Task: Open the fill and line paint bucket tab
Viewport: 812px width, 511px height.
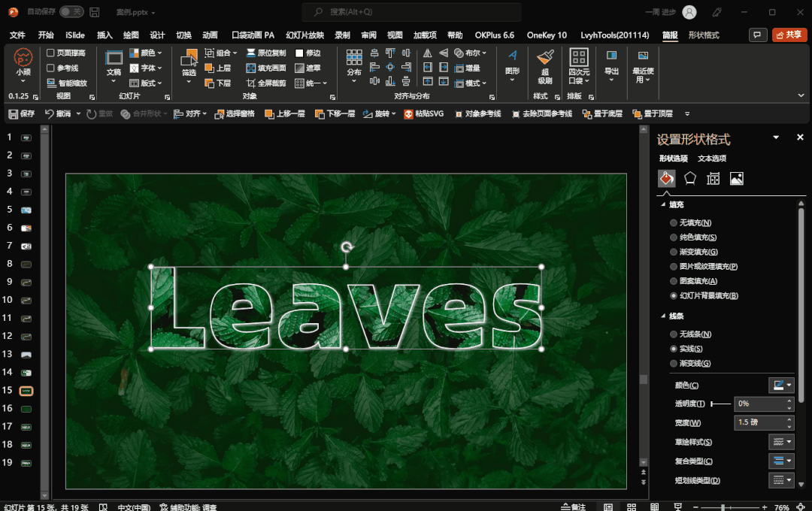Action: [666, 179]
